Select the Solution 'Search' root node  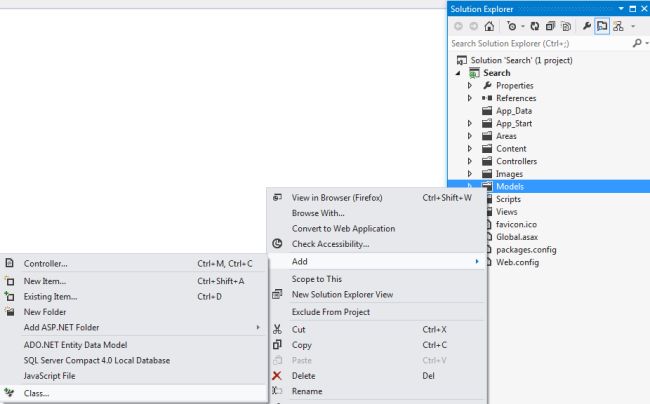coord(521,60)
